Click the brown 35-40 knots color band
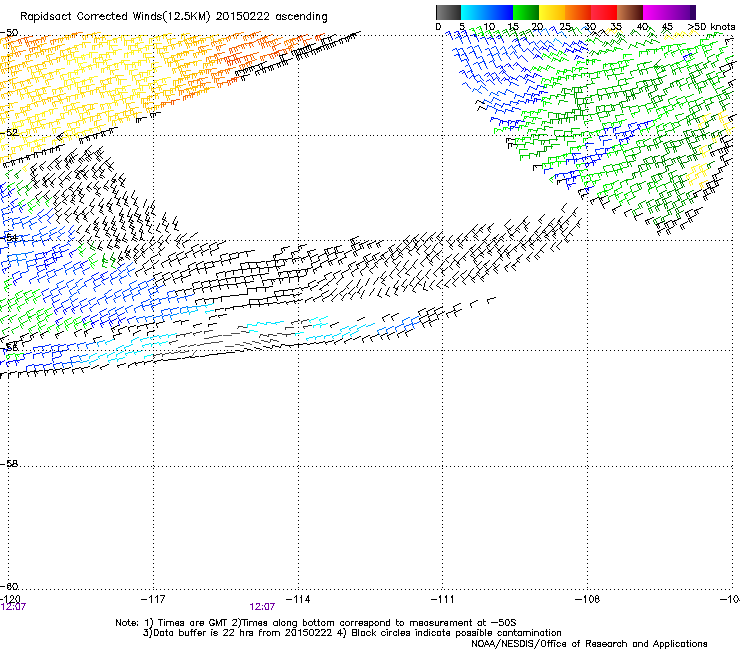The height and width of the screenshot is (650, 740). pyautogui.click(x=630, y=12)
